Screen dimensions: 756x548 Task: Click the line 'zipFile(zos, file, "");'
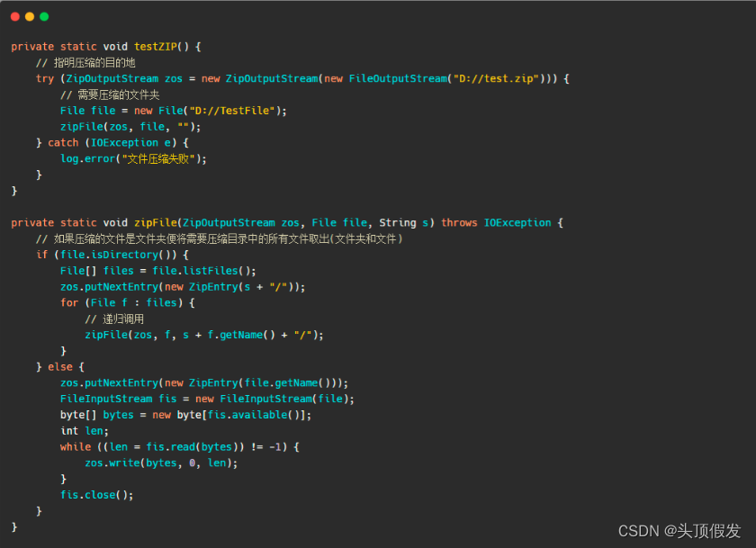(130, 127)
